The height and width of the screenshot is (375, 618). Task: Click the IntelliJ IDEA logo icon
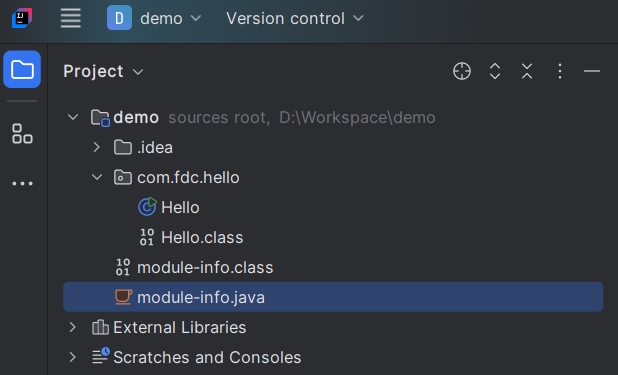(x=22, y=18)
